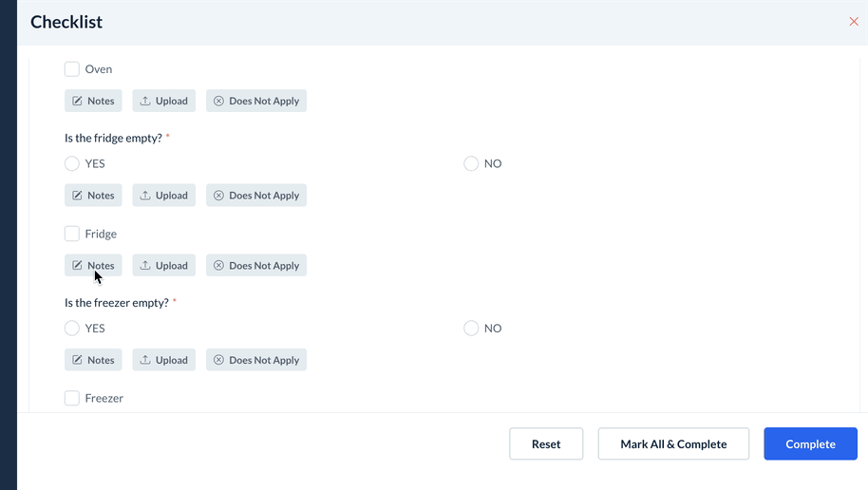The image size is (868, 490).
Task: Upload a file for the freezer empty question
Action: [163, 360]
